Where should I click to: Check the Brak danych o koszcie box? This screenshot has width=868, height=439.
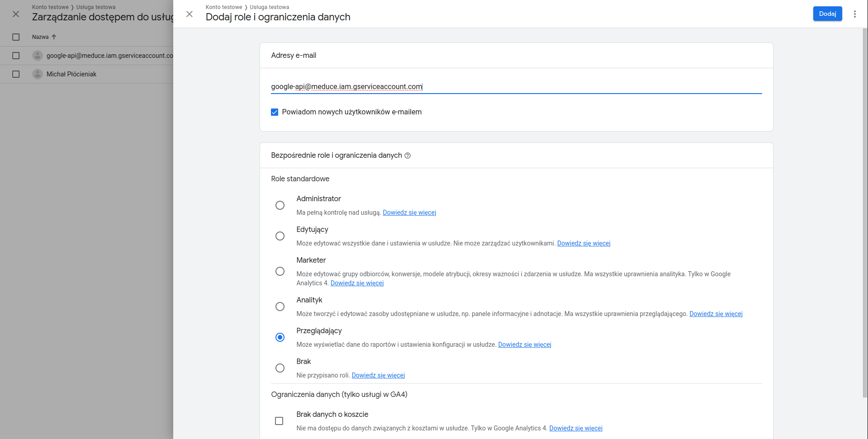[279, 421]
